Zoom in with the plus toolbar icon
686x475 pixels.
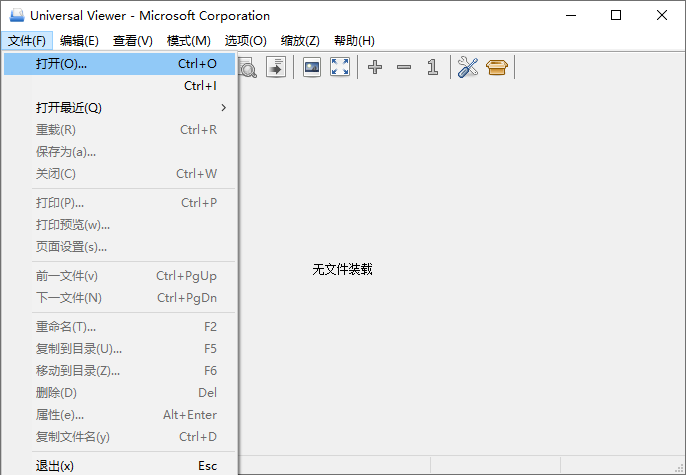coord(375,67)
